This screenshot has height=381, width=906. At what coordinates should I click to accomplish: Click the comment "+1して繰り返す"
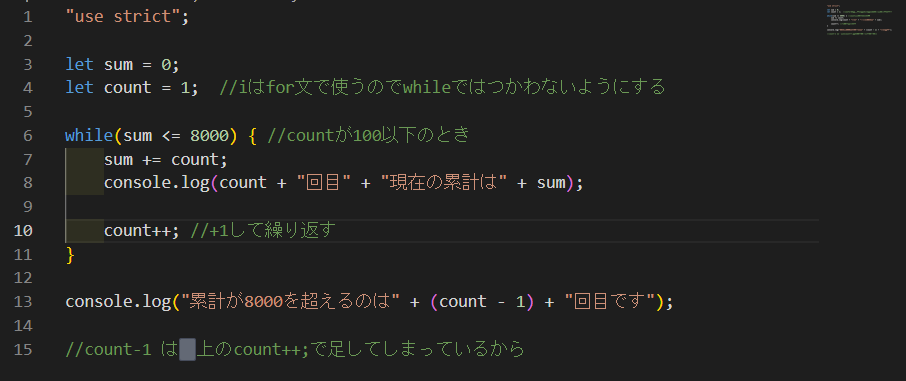268,231
